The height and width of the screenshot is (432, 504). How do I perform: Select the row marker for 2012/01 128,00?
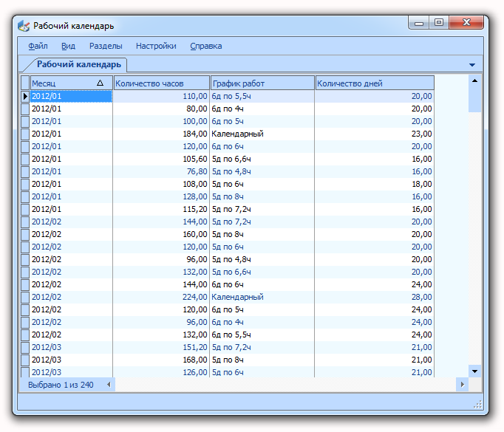pyautogui.click(x=25, y=196)
